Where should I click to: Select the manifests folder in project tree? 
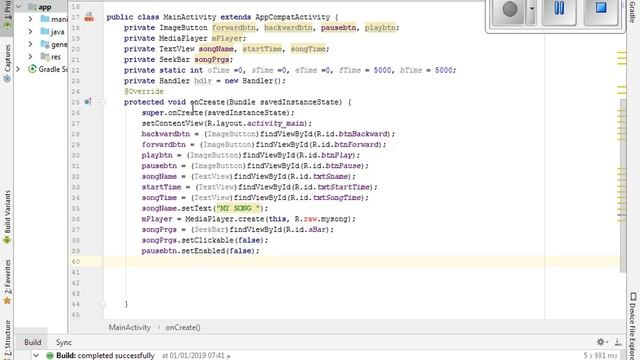tap(54, 19)
